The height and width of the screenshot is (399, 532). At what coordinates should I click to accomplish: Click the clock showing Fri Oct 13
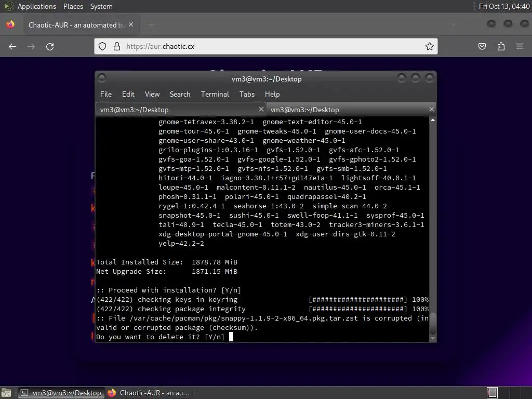click(504, 6)
